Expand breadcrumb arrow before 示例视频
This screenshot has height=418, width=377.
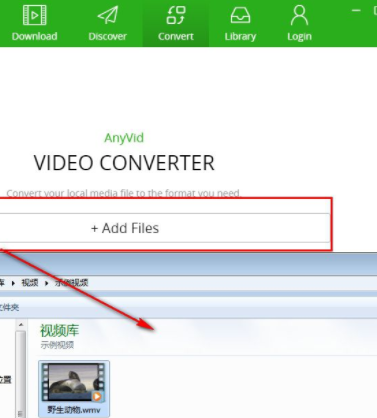[x=46, y=283]
